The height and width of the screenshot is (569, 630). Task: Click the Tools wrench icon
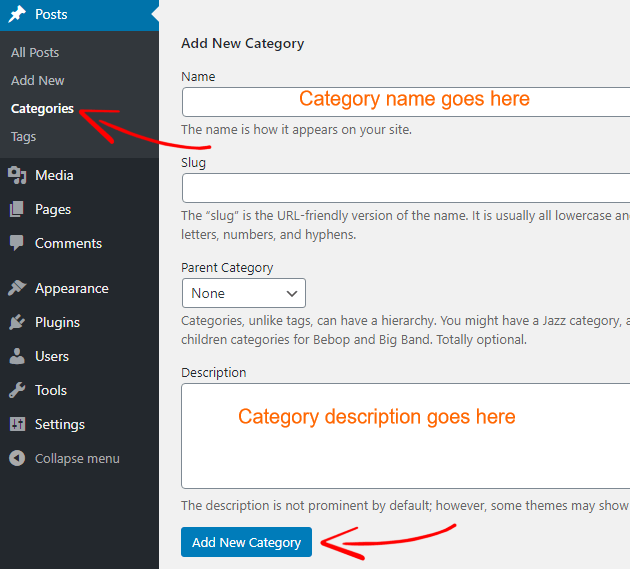[x=17, y=390]
